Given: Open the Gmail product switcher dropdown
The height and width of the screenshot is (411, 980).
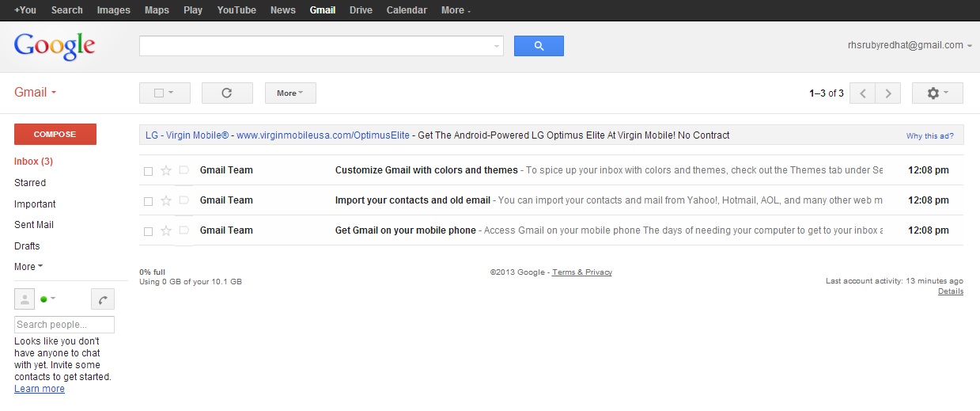Looking at the screenshot, I should [36, 92].
